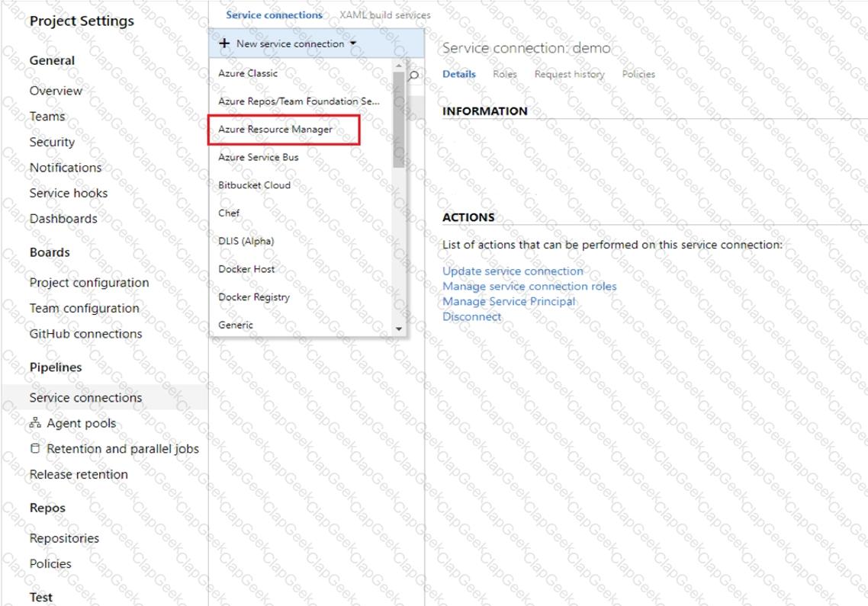Open the Roles tab
This screenshot has height=606, width=868.
(505, 74)
